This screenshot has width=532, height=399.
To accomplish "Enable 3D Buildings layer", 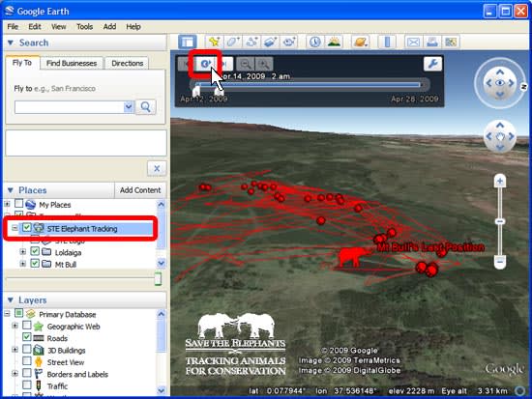I will pyautogui.click(x=26, y=349).
